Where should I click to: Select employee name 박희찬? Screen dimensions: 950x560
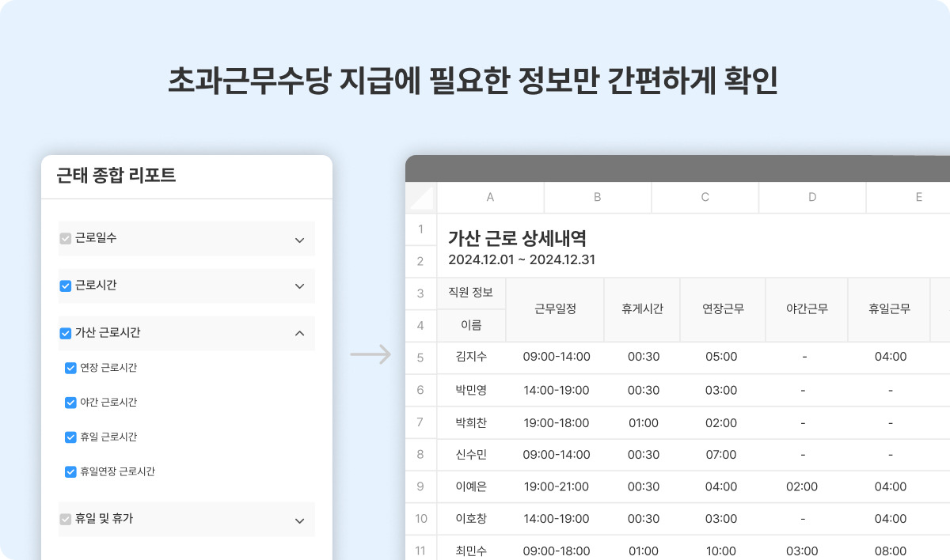click(x=471, y=422)
